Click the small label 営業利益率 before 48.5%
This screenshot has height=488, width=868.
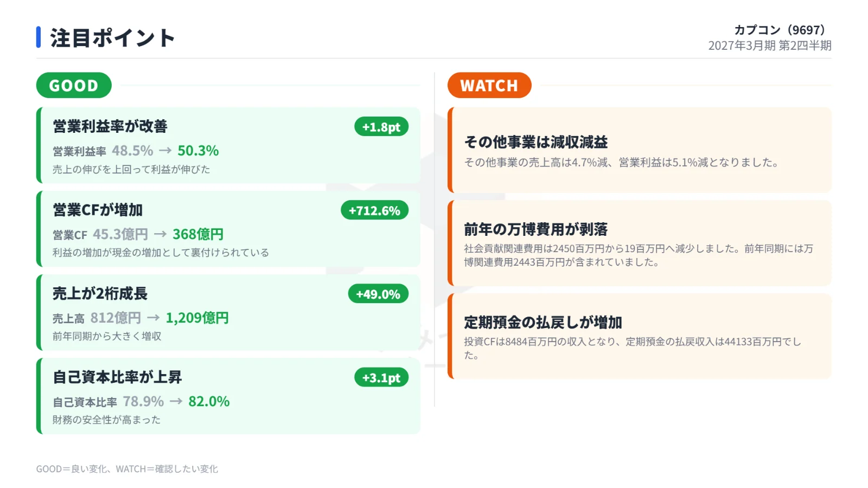(x=79, y=151)
